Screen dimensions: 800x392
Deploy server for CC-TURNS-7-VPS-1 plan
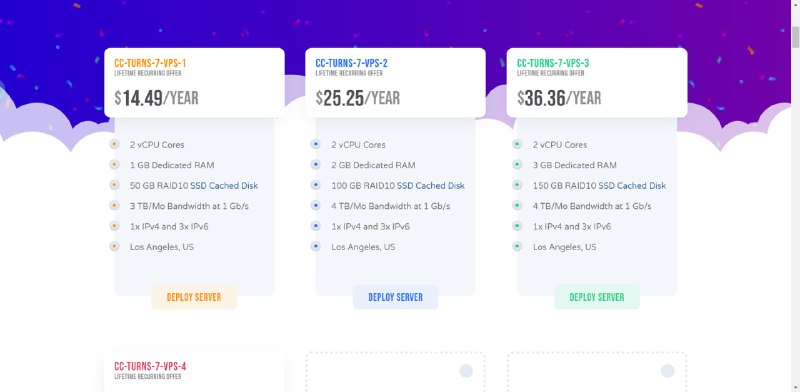[x=194, y=297]
